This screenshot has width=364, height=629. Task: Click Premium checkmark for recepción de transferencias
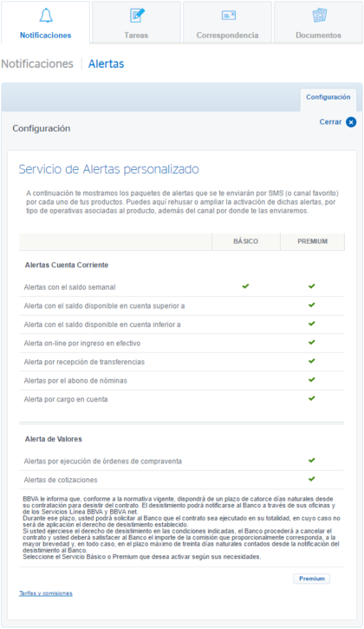311,361
